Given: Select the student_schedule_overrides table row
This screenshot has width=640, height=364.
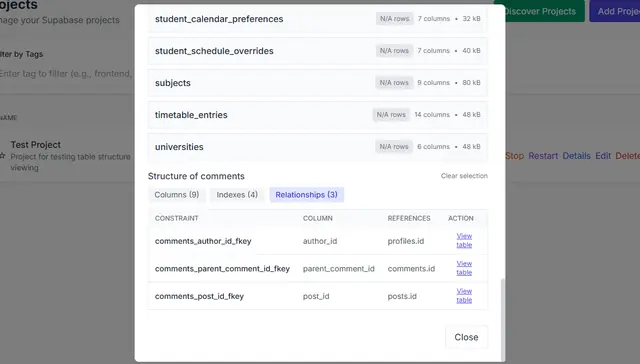Looking at the screenshot, I should click(x=318, y=51).
